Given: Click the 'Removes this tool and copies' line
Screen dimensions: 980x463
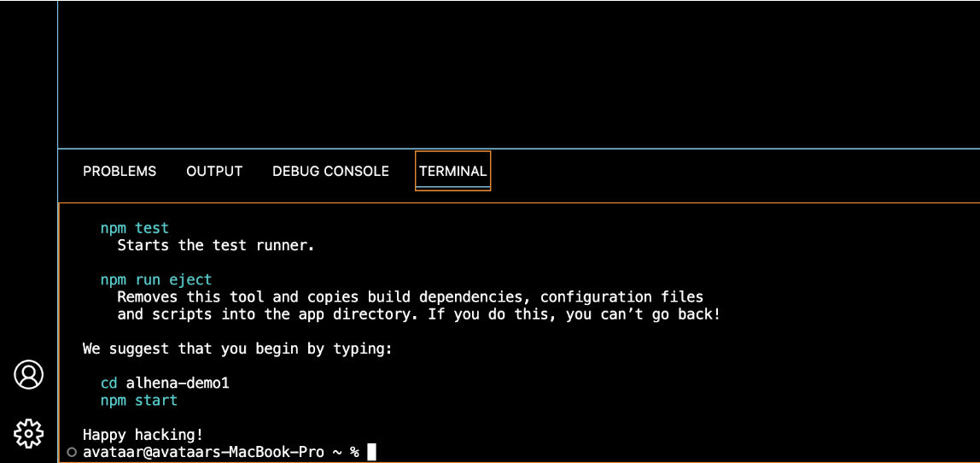Looking at the screenshot, I should [x=411, y=296].
